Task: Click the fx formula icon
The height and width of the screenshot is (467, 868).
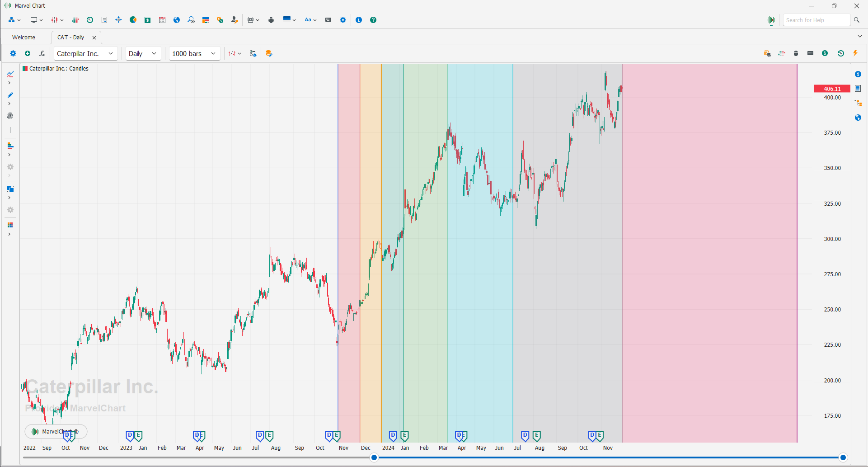Action: [x=42, y=53]
